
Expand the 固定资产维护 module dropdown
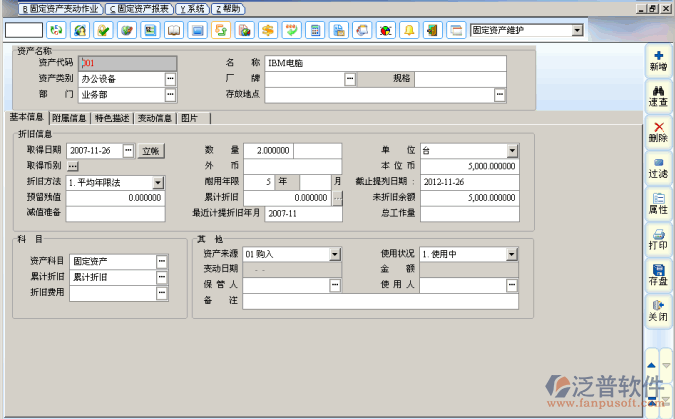(x=577, y=30)
